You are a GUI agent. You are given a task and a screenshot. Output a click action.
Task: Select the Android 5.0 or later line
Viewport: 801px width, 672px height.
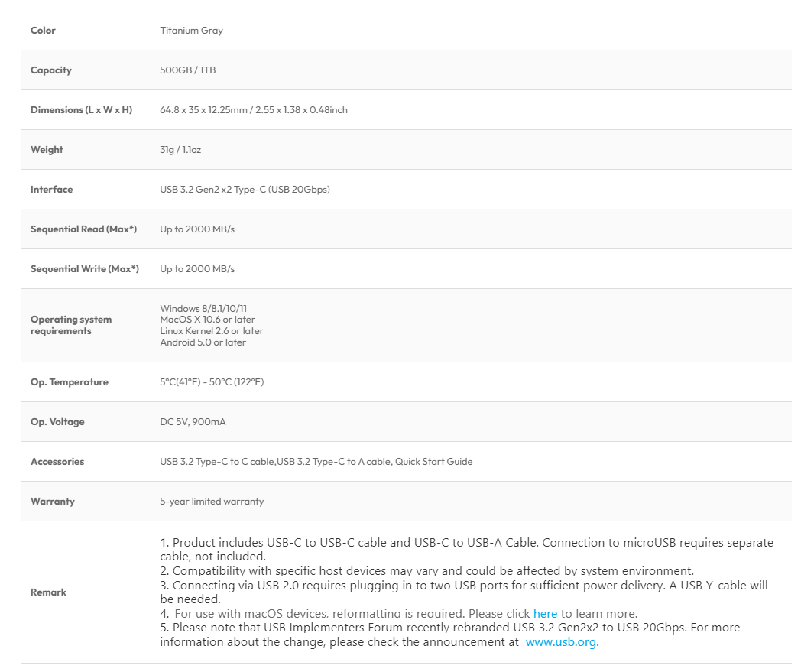[x=203, y=342]
